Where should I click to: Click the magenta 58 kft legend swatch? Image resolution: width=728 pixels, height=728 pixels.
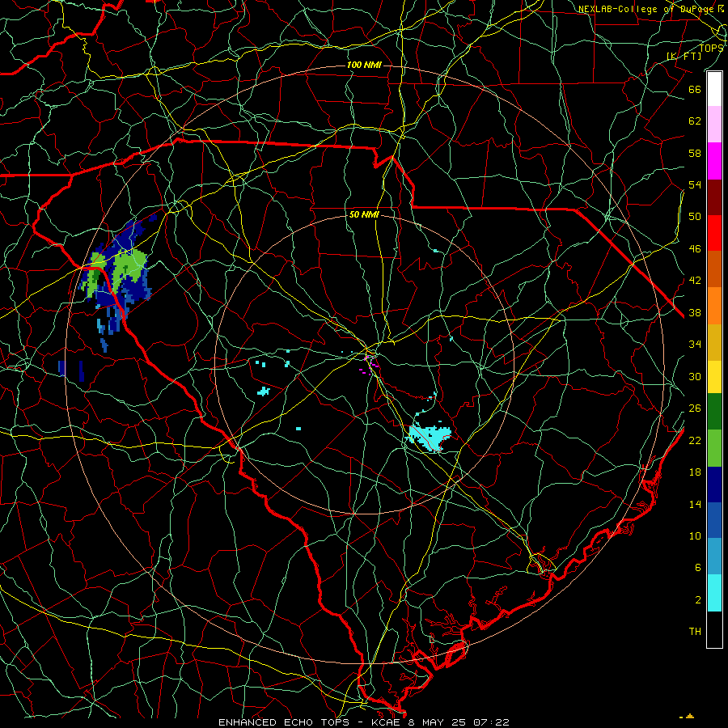pyautogui.click(x=714, y=161)
